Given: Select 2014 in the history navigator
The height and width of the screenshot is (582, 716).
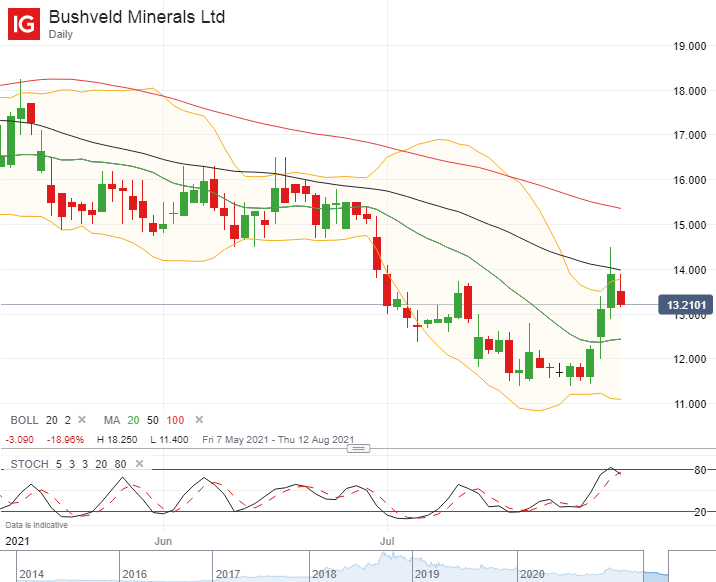Looking at the screenshot, I should [x=32, y=574].
